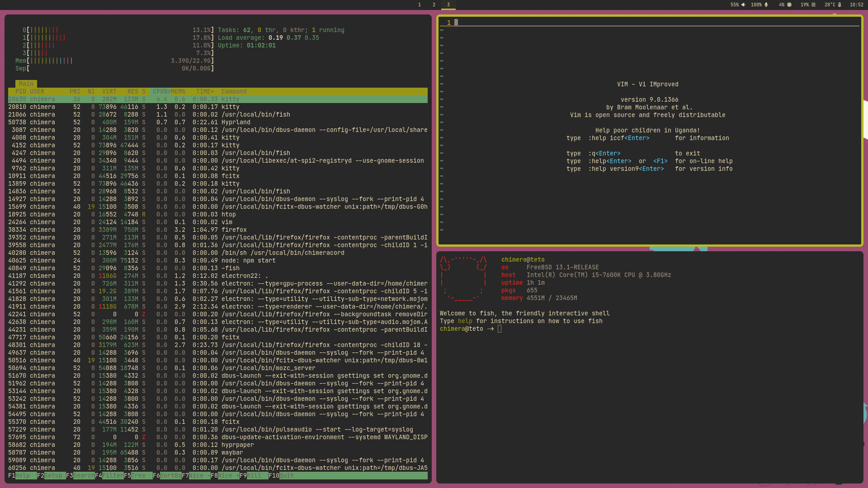Screen dimensions: 868x488
Task: Click the memory usage bars icon
Action: (813, 5)
